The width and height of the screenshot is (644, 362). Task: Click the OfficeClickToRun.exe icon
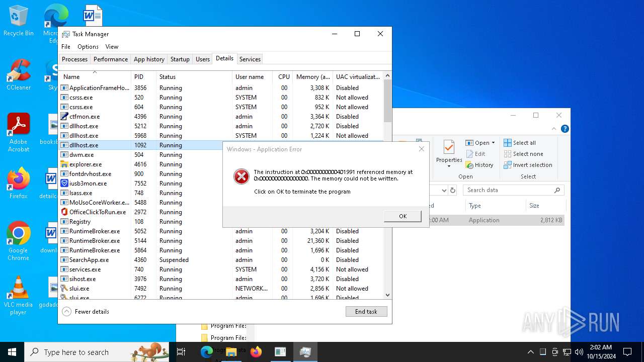[64, 212]
